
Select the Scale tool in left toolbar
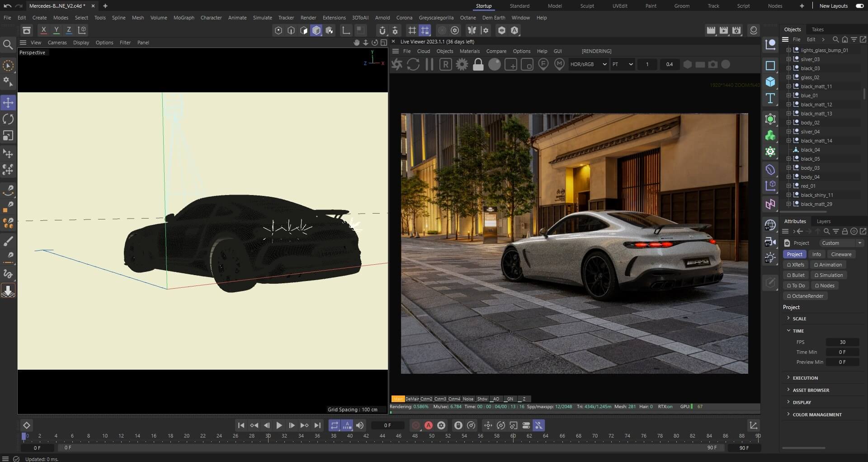coord(8,136)
